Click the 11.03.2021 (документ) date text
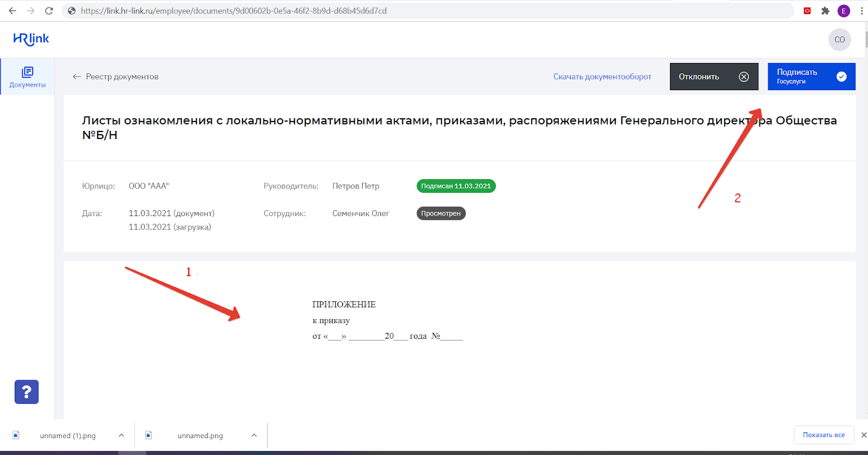Screen dimensions: 868x455 [171, 213]
